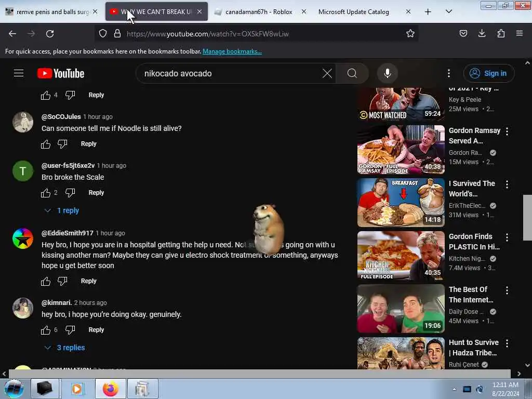Open the Key & Peele Most Watched thumbnail
532x399 pixels.
tap(401, 104)
